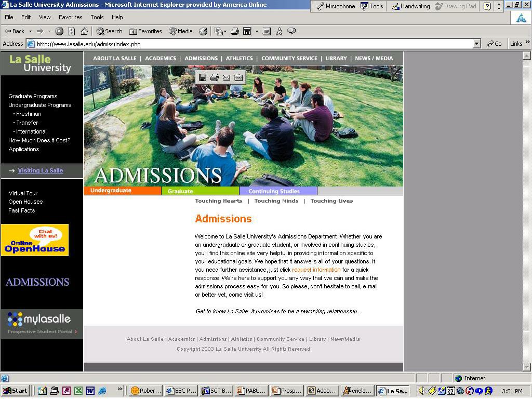This screenshot has width=532, height=399.
Task: Expand the Links toolbar chevron
Action: pyautogui.click(x=527, y=42)
